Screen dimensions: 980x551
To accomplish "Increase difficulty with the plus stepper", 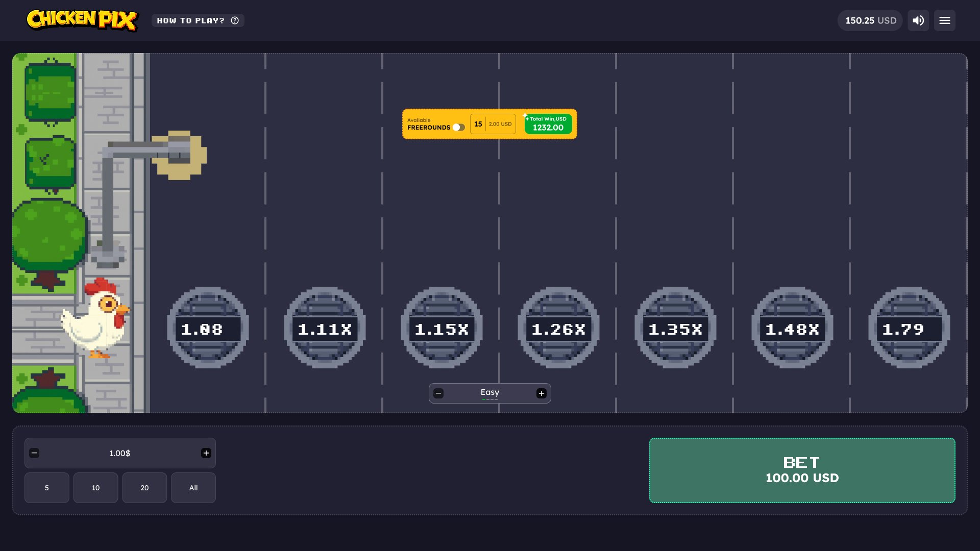I will (542, 393).
